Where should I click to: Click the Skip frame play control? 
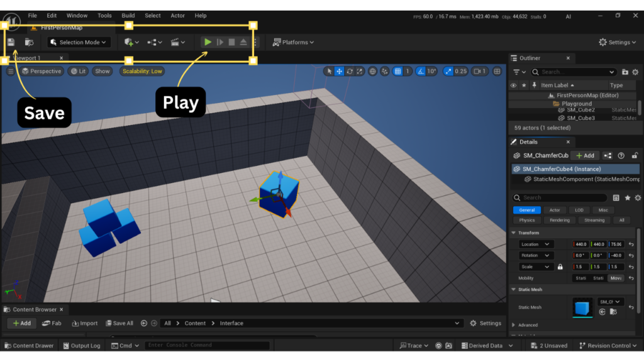point(220,42)
